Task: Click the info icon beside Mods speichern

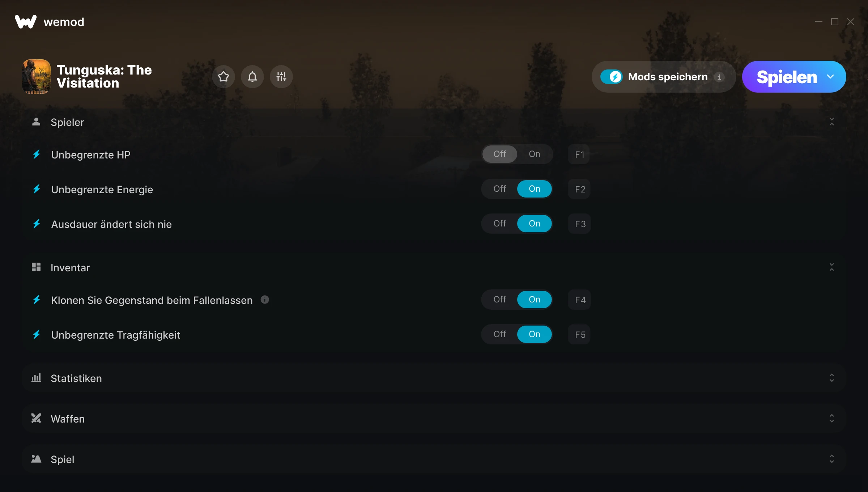Action: (719, 77)
